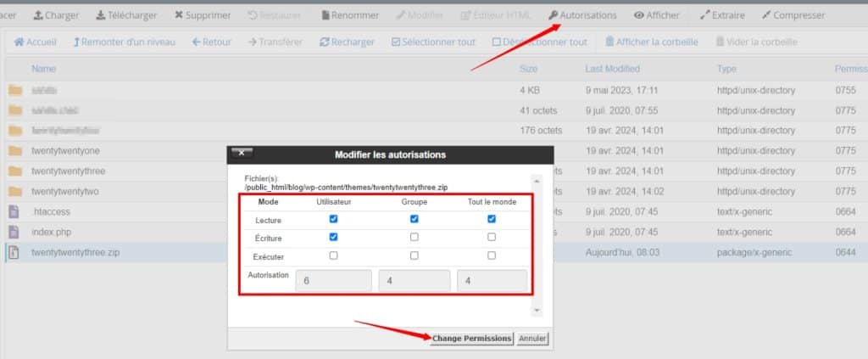The height and width of the screenshot is (359, 868).
Task: Enable Exécuter permission for Utilisateur
Action: click(x=333, y=255)
